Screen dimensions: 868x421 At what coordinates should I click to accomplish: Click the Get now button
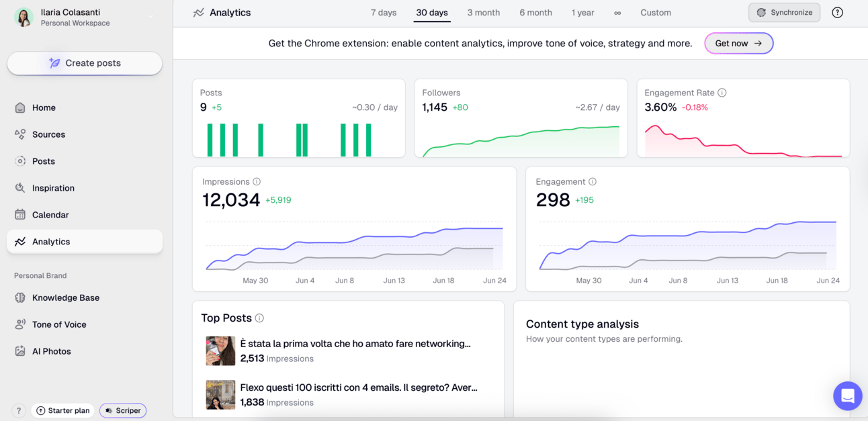click(738, 43)
